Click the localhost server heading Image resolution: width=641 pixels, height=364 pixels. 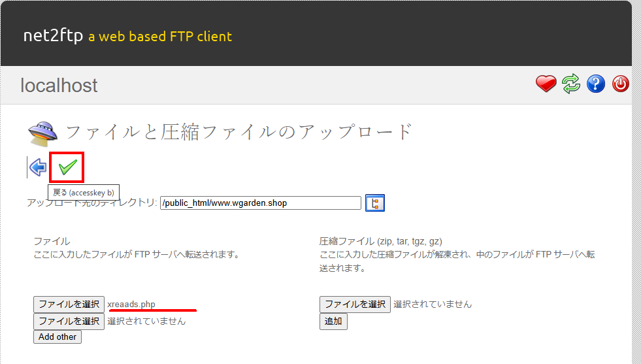[x=59, y=85]
